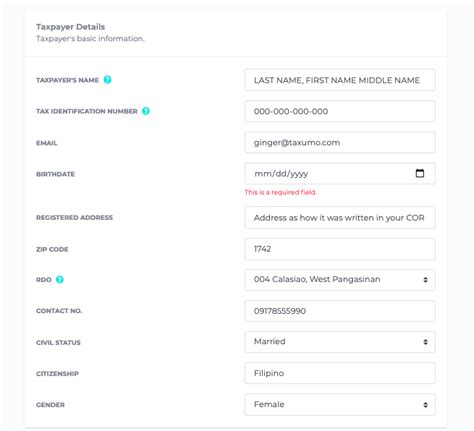The height and width of the screenshot is (431, 474).
Task: Select the Contact No. input field
Action: click(x=340, y=311)
